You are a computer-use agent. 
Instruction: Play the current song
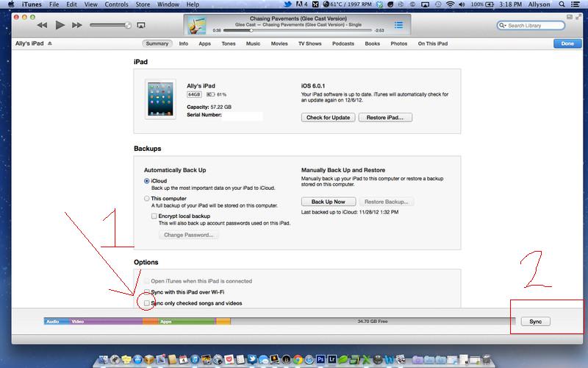coord(60,25)
